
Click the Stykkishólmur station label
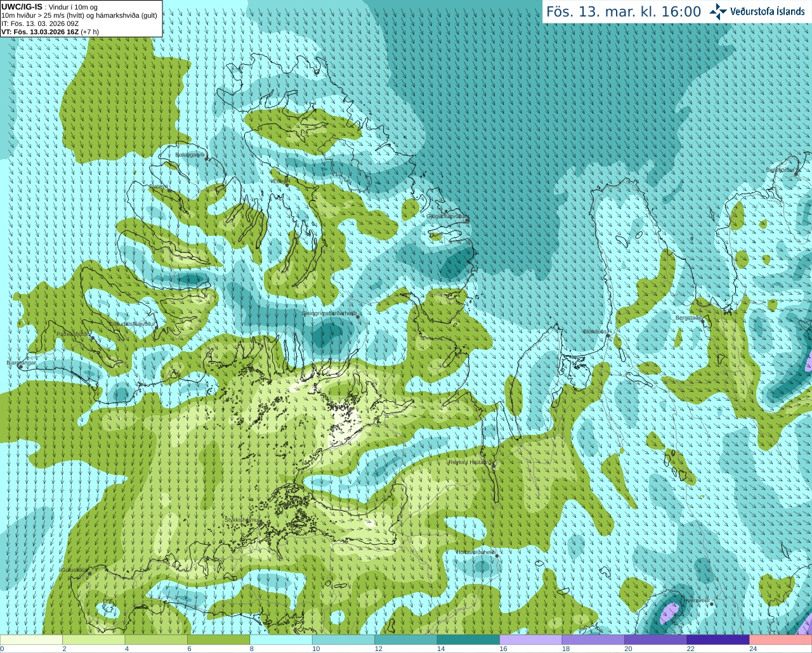tap(242, 520)
